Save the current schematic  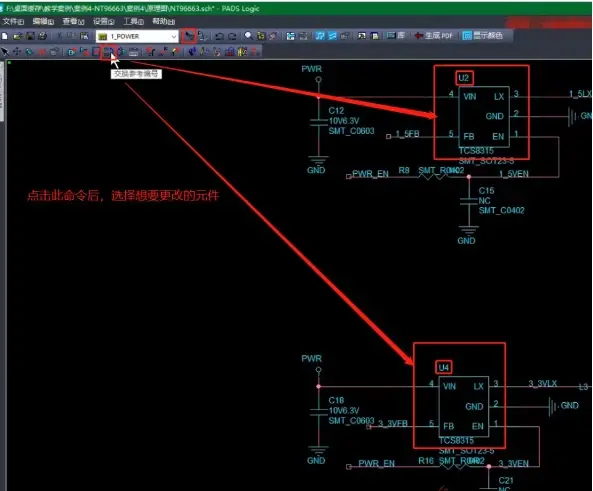(x=30, y=36)
